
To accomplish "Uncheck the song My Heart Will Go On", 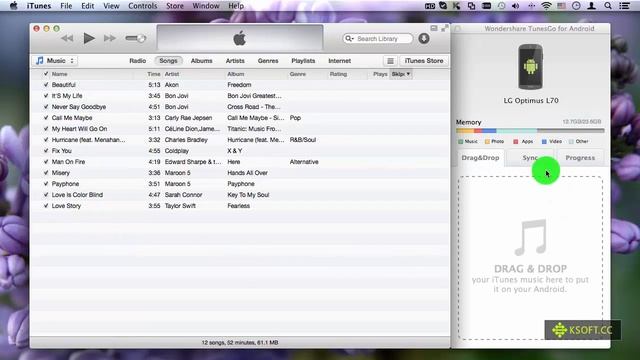I will point(46,129).
